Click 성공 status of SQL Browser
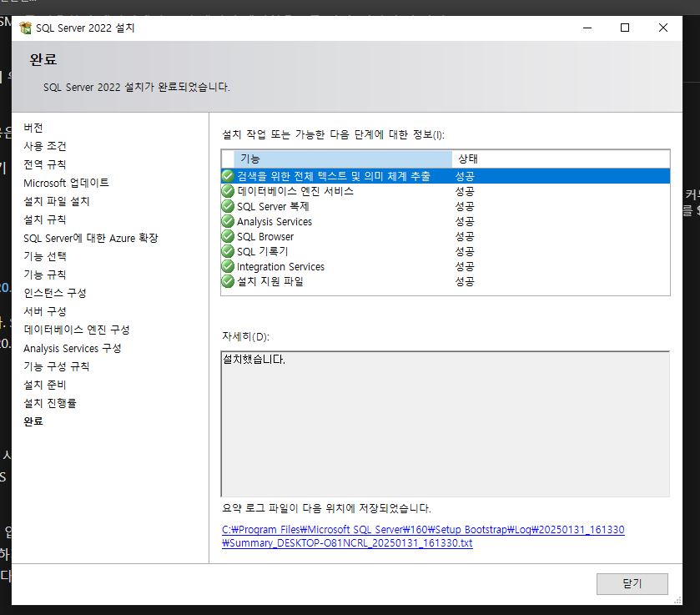700x615 pixels. tap(465, 236)
